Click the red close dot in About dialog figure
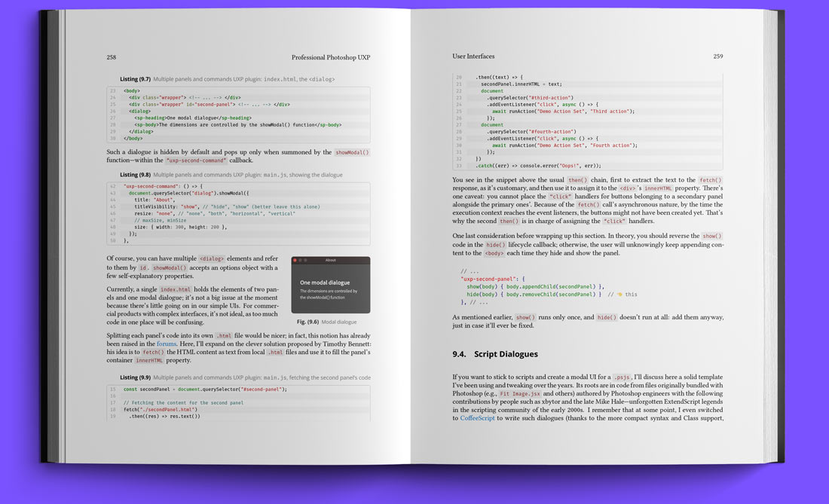Image resolution: width=829 pixels, height=504 pixels. pyautogui.click(x=295, y=260)
